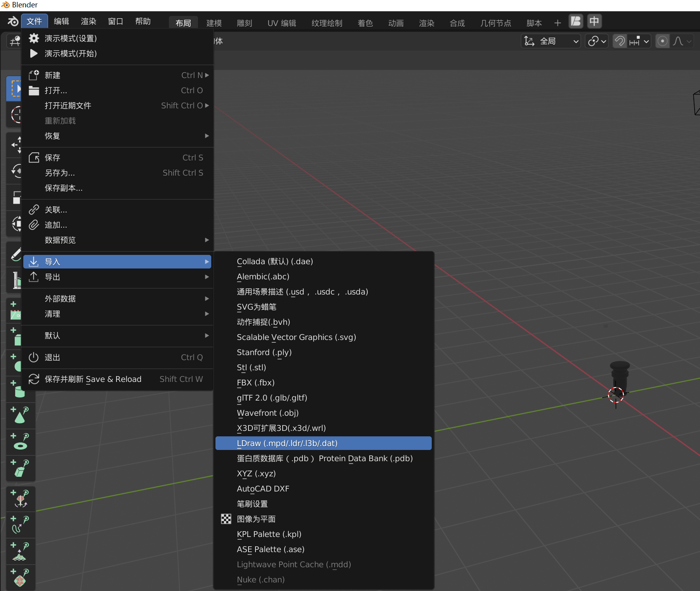
Task: Expand 打开近期文件 submenu
Action: 117,105
